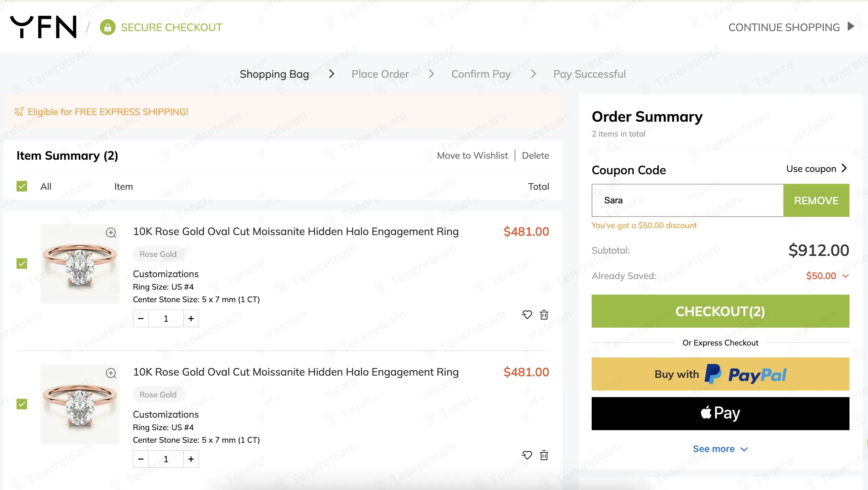Click the YFN logo

pyautogui.click(x=44, y=27)
